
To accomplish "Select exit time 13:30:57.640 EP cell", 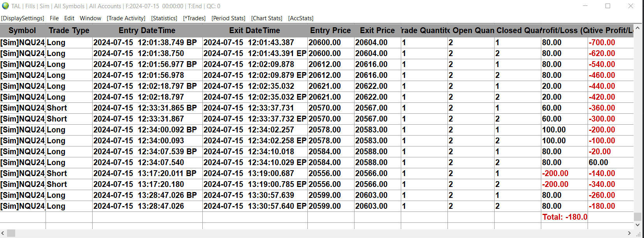I will (x=255, y=206).
